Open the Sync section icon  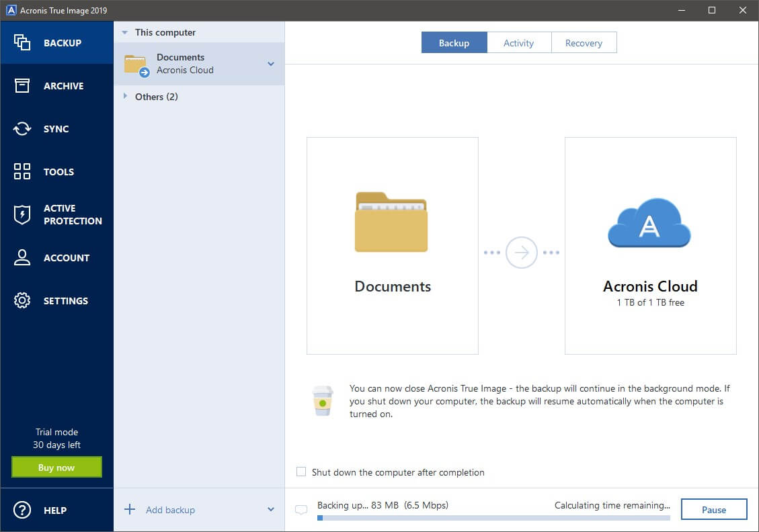22,129
